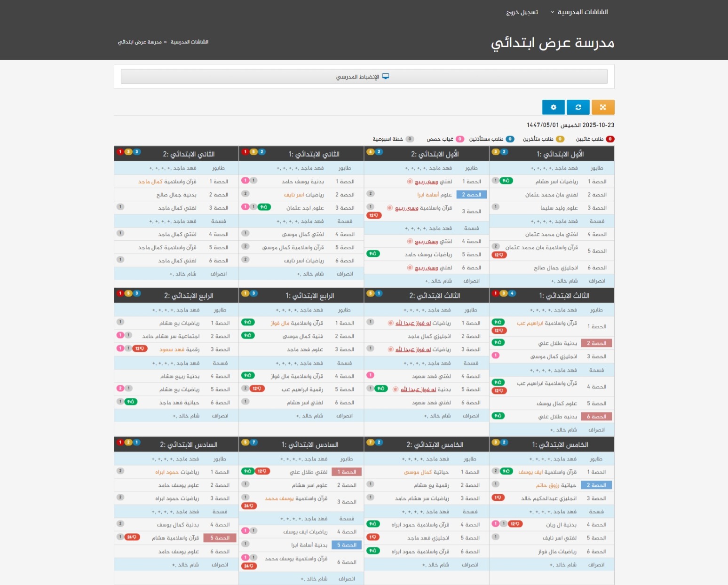Click the red 24 comment badge in السادس الابتدائي :2 الحصة 5

[x=132, y=537]
